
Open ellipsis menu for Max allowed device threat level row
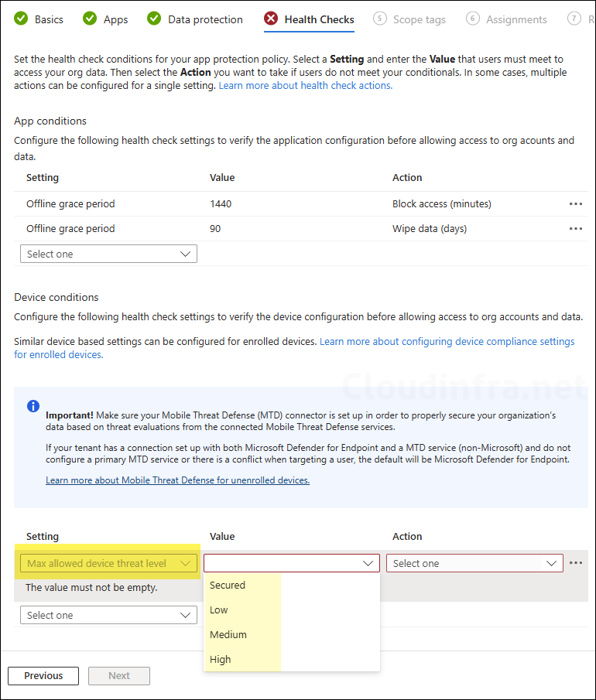(575, 563)
